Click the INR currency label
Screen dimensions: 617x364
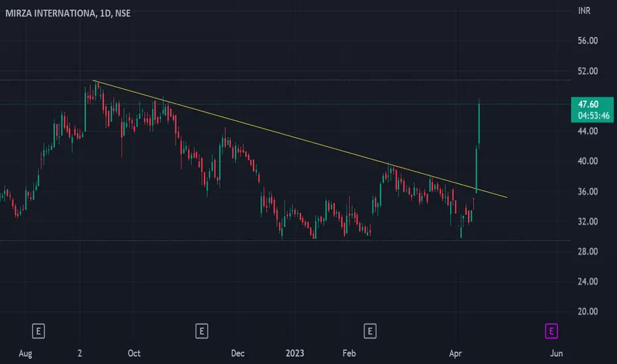point(584,11)
